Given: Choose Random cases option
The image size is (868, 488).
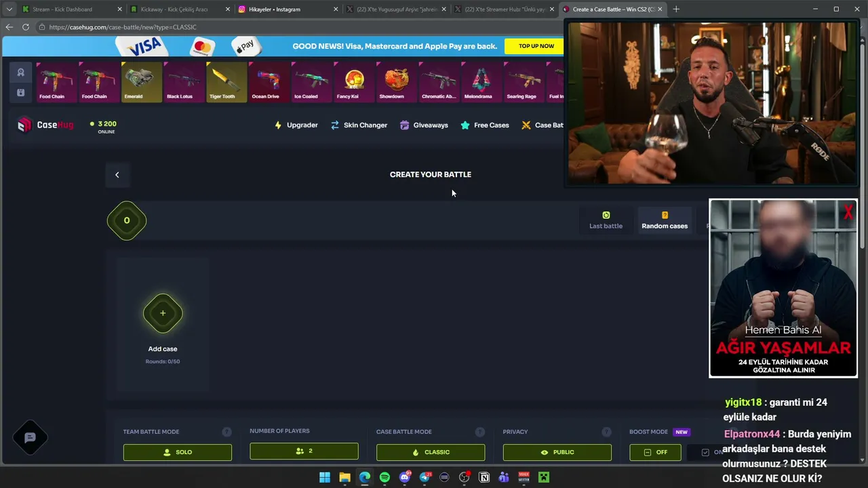Looking at the screenshot, I should [x=665, y=220].
